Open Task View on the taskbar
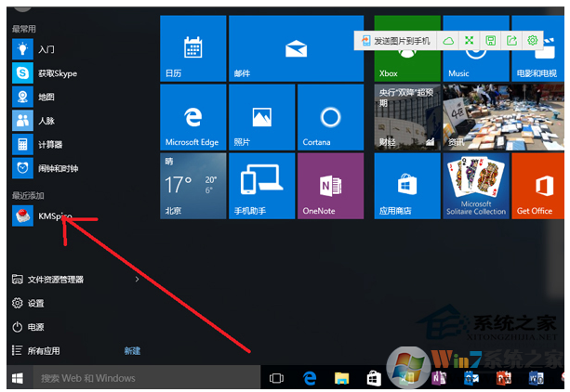This screenshot has height=392, width=570. (276, 378)
